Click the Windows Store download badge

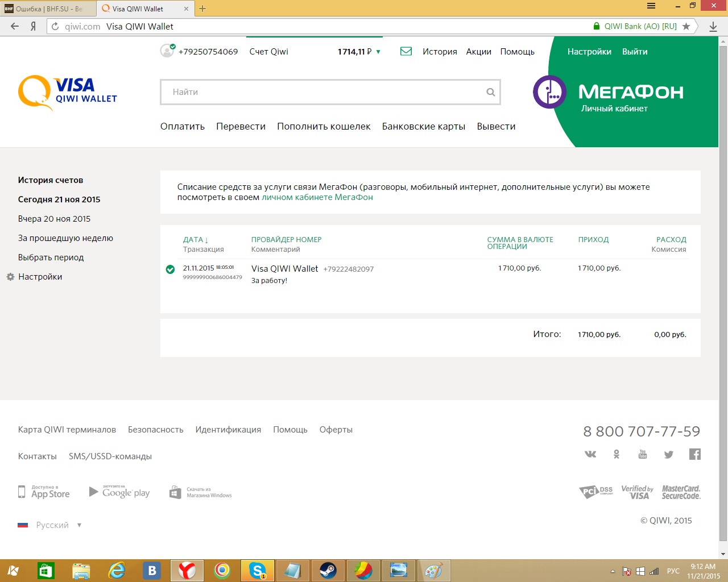pos(201,492)
